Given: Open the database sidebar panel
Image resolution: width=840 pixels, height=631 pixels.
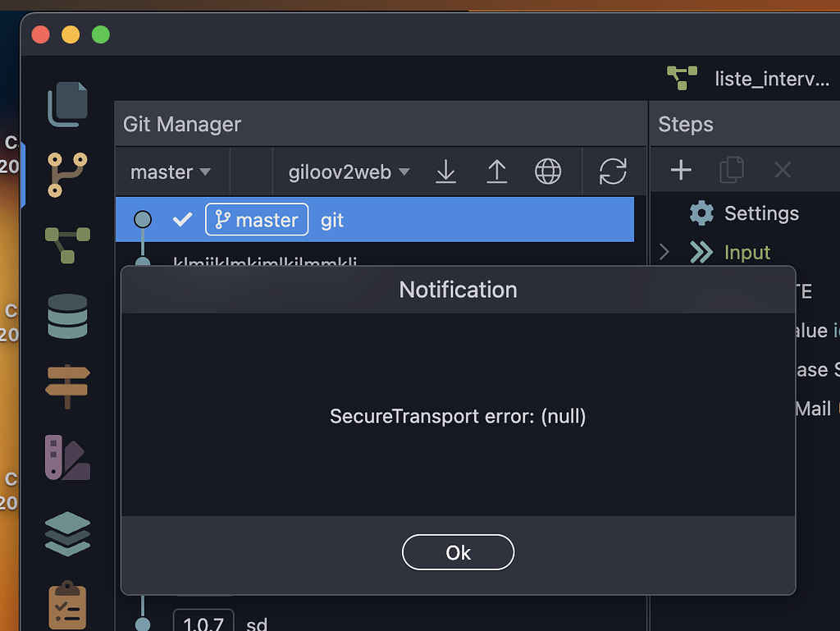Looking at the screenshot, I should (67, 318).
